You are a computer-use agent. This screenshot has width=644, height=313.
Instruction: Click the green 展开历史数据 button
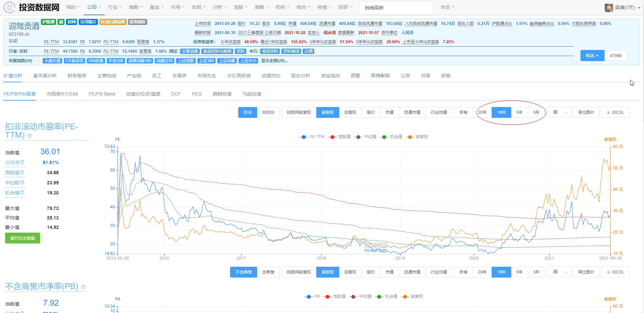23,238
